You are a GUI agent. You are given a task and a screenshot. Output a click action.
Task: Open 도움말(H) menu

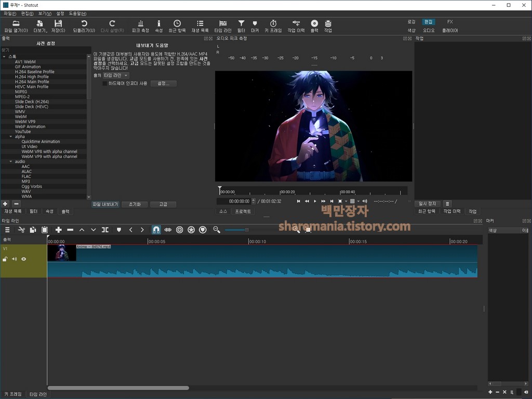78,14
